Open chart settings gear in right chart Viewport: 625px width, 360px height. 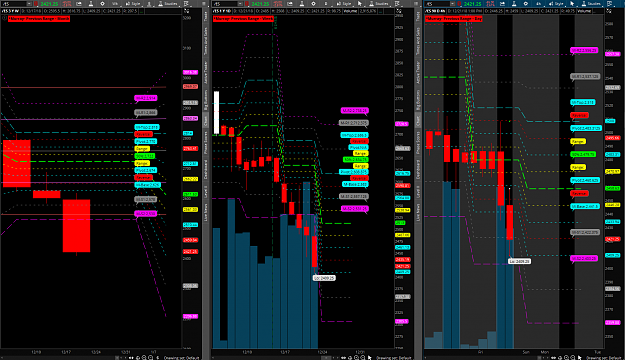click(x=525, y=4)
